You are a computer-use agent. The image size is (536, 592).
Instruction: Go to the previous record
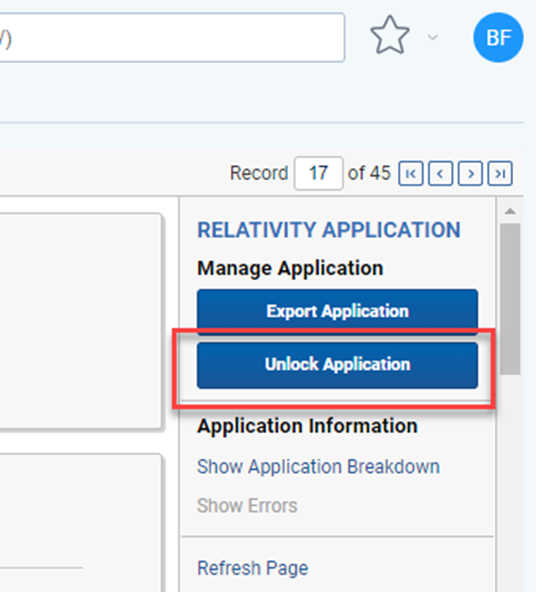coord(441,174)
